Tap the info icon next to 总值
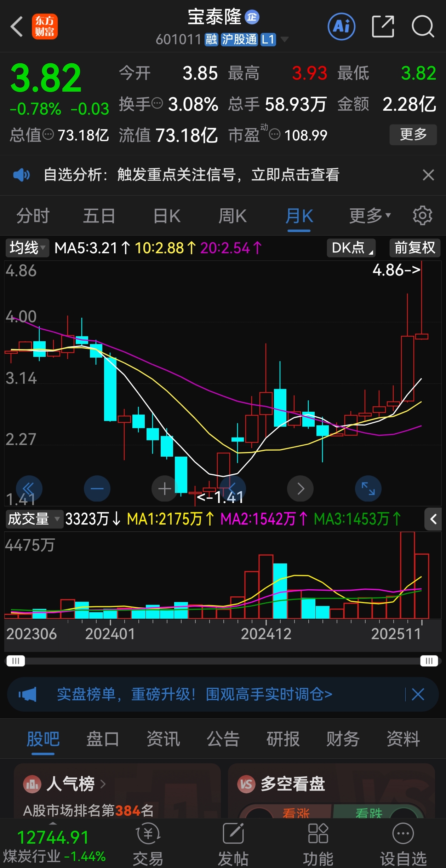 tap(48, 134)
